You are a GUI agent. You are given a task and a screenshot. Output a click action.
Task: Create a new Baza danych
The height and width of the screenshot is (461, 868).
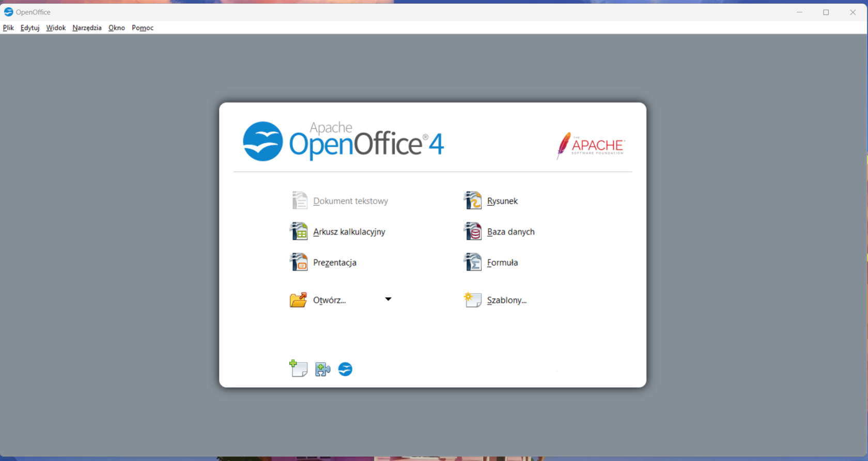coord(511,232)
